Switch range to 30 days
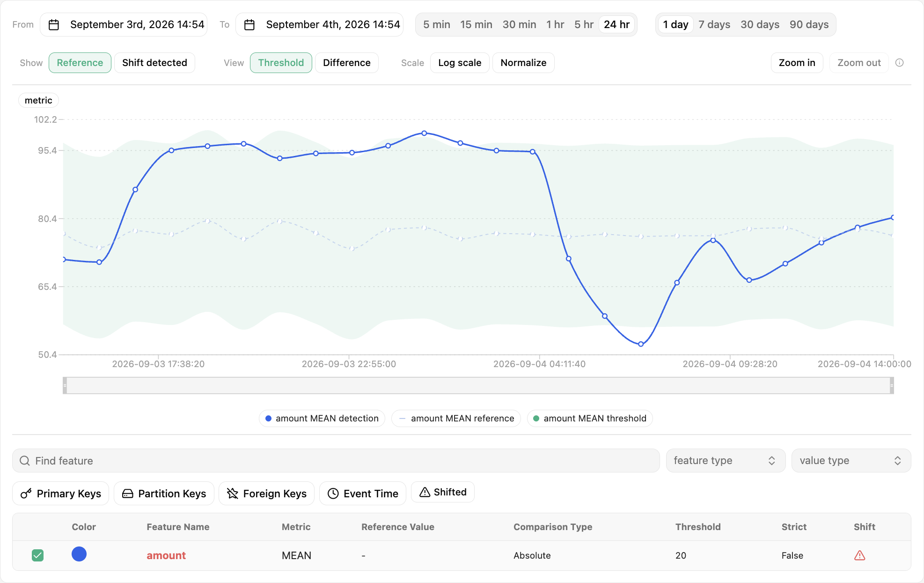 (x=760, y=25)
